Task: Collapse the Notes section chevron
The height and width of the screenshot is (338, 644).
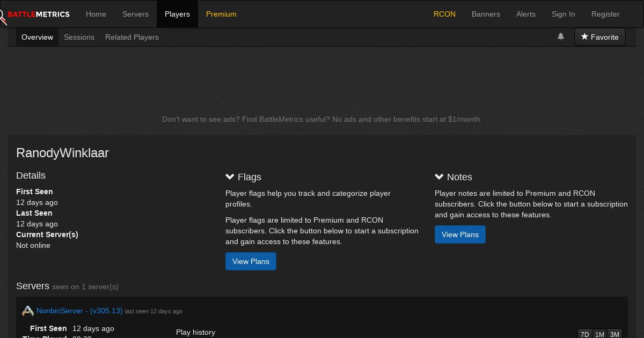Action: click(440, 177)
